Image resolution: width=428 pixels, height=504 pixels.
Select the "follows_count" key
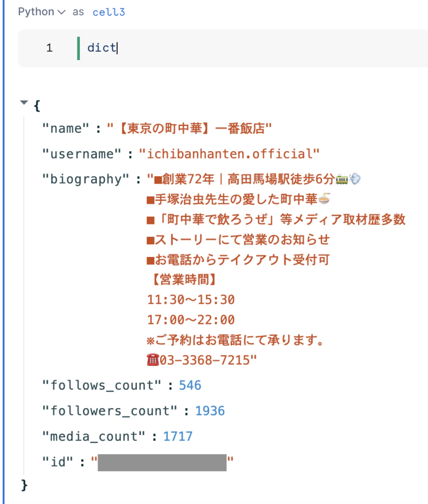[x=101, y=385]
